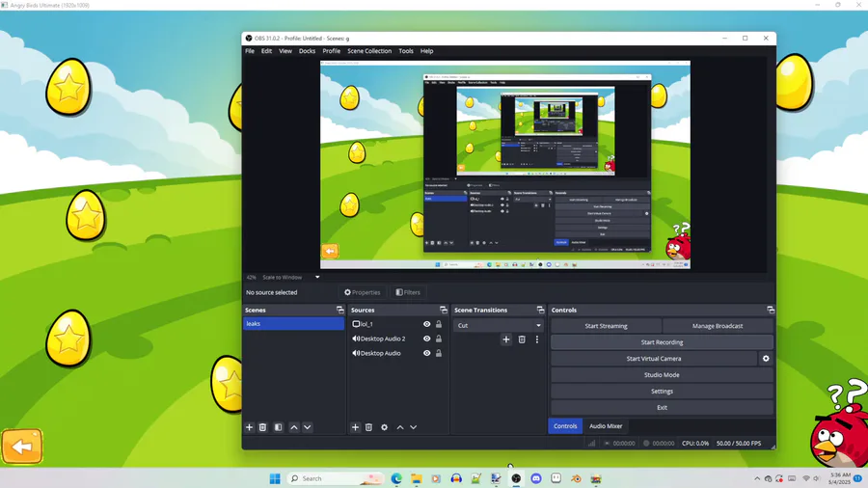Lock the lol_1 source

[439, 324]
